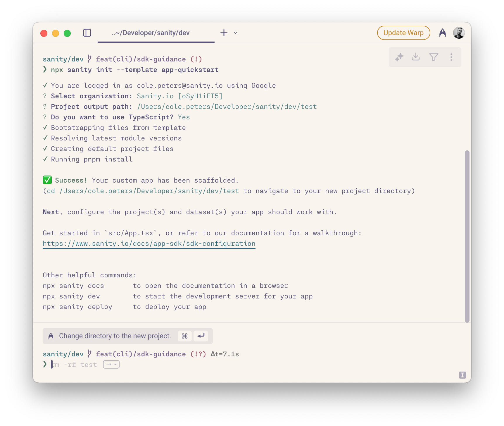Click the download block output icon
Image resolution: width=504 pixels, height=426 pixels.
[416, 57]
